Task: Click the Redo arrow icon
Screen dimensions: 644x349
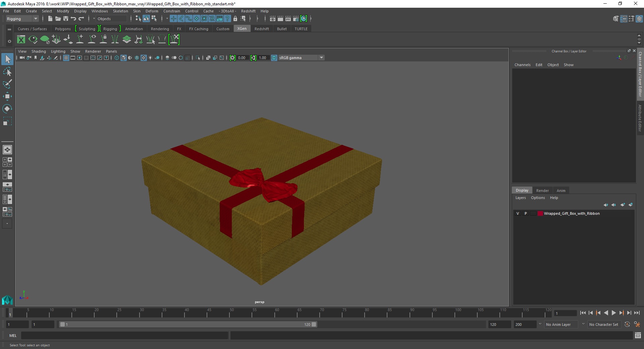Action: (81, 19)
